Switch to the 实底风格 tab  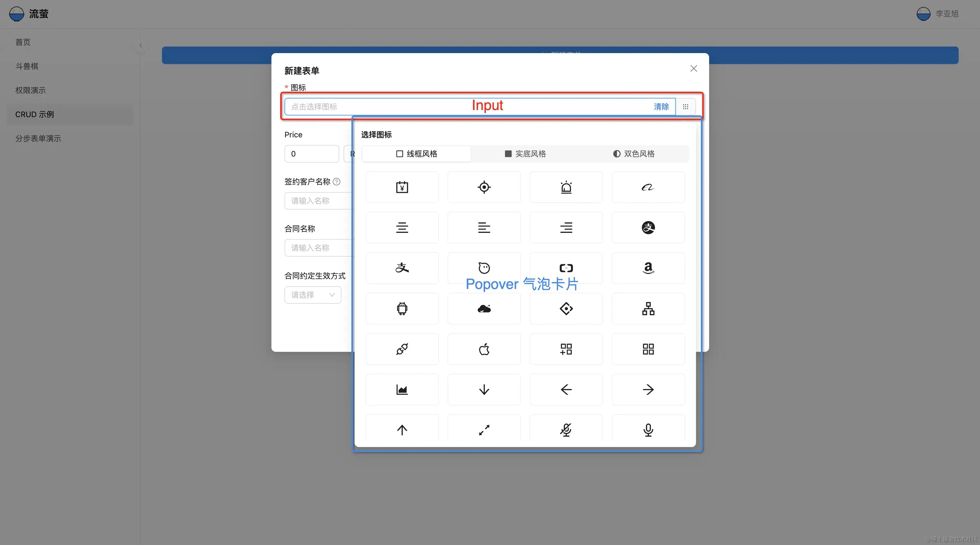525,154
